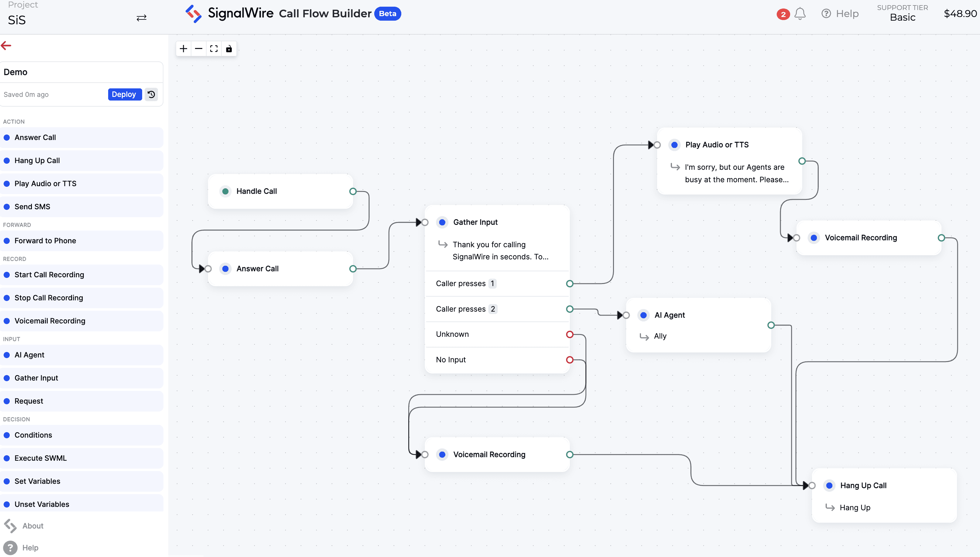The image size is (980, 557).
Task: Select the Handle Call node
Action: tap(280, 191)
